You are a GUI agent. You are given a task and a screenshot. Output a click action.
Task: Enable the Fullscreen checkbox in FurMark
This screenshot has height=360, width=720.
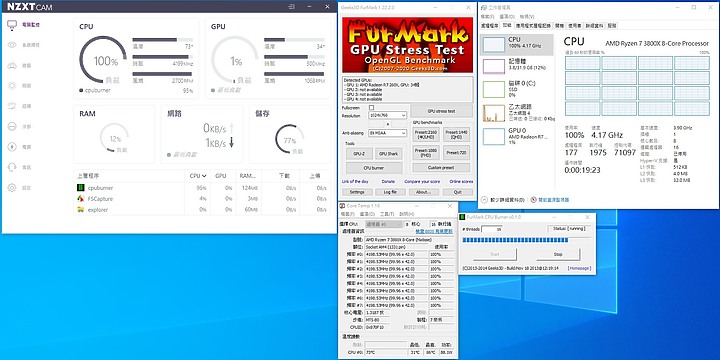(372, 107)
